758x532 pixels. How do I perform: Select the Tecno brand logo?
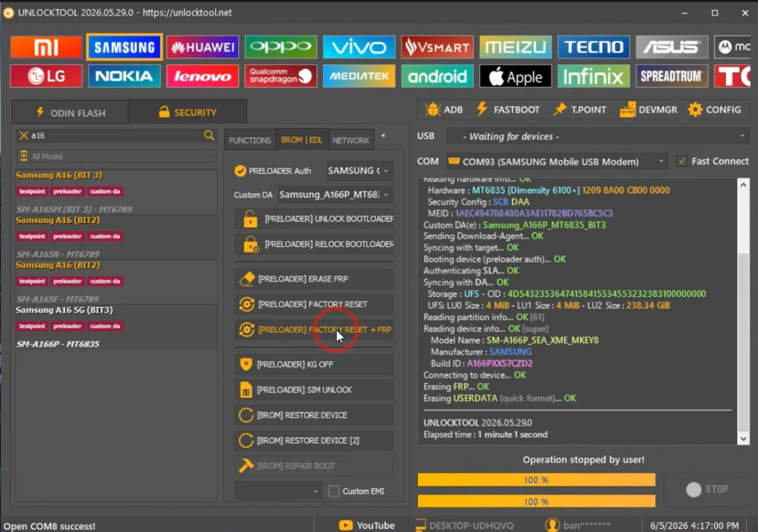[594, 47]
